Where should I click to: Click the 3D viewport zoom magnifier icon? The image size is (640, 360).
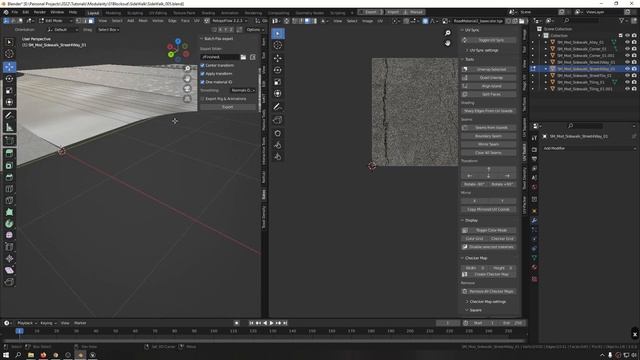coord(187,69)
